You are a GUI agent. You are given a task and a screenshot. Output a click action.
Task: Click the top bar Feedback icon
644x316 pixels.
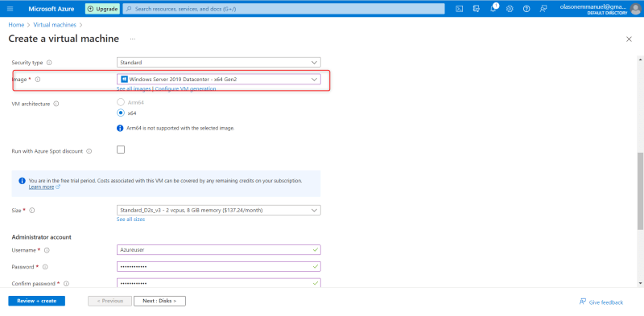click(x=543, y=9)
